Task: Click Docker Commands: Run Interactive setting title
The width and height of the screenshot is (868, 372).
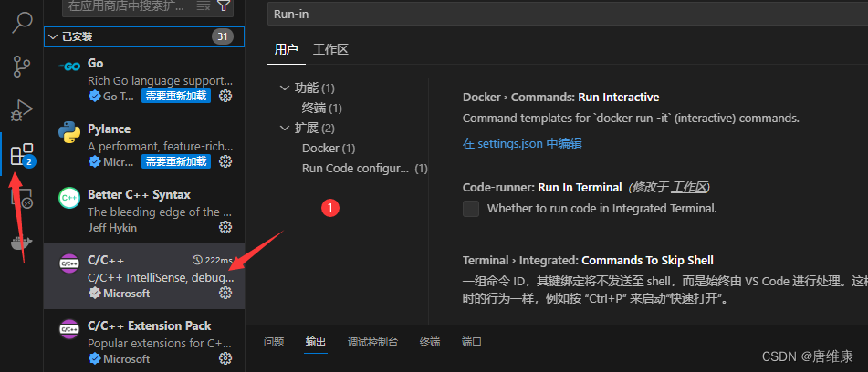Action: click(x=560, y=98)
